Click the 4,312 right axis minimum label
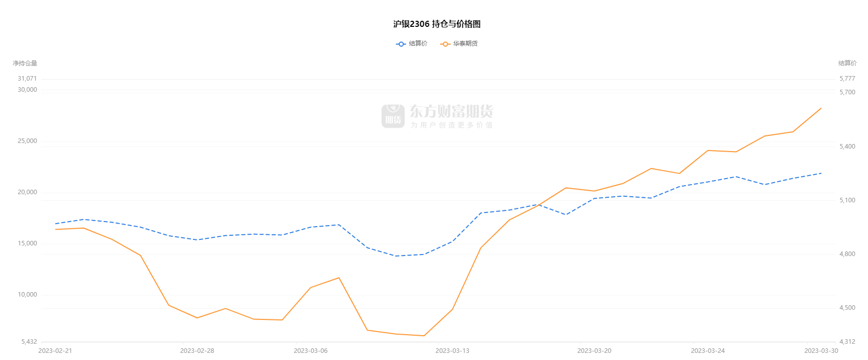 click(847, 342)
